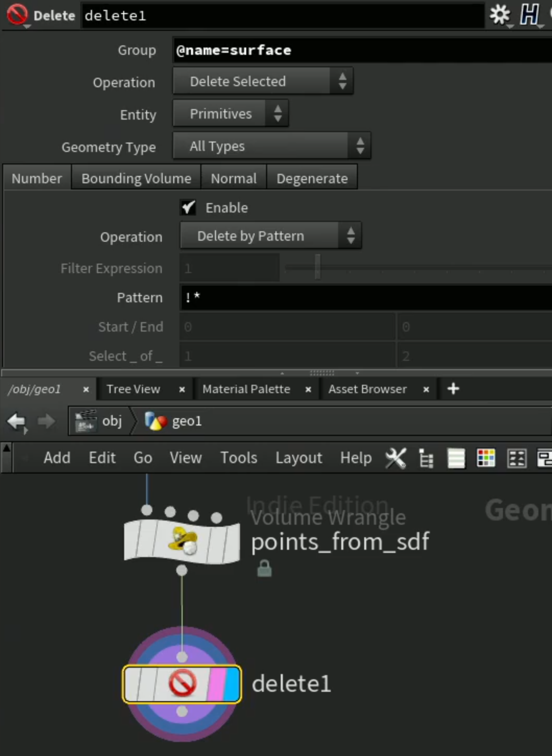Open the gear settings menu for delete1
552x756 pixels.
(500, 15)
